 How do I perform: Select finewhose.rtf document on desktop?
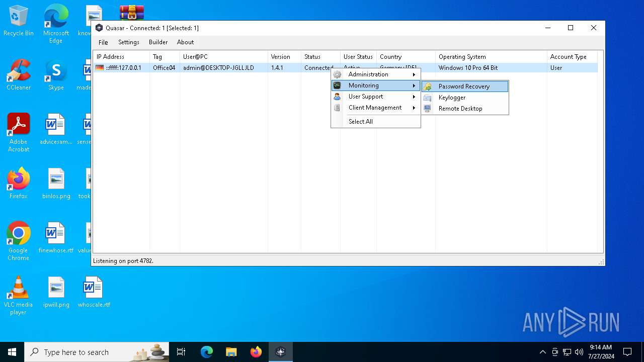pos(56,238)
